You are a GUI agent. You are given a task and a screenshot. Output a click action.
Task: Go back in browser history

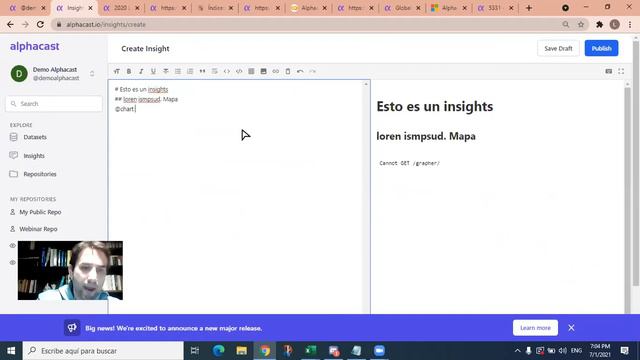10,24
